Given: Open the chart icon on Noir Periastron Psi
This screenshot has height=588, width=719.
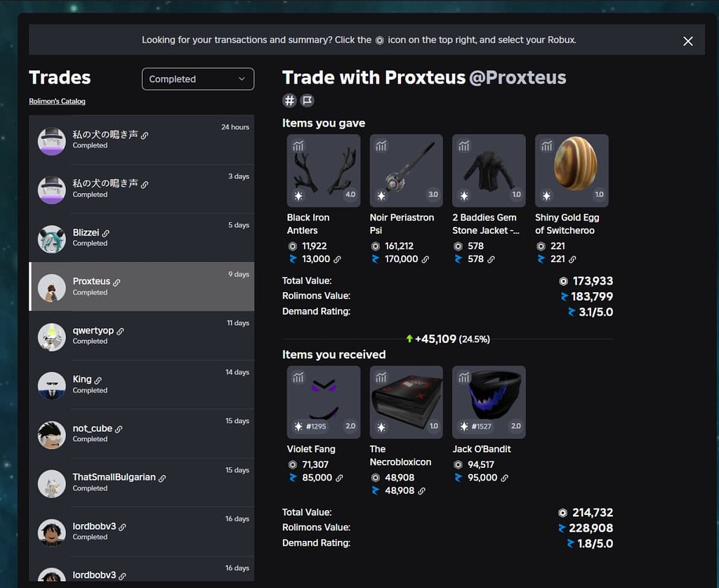Looking at the screenshot, I should click(x=381, y=146).
